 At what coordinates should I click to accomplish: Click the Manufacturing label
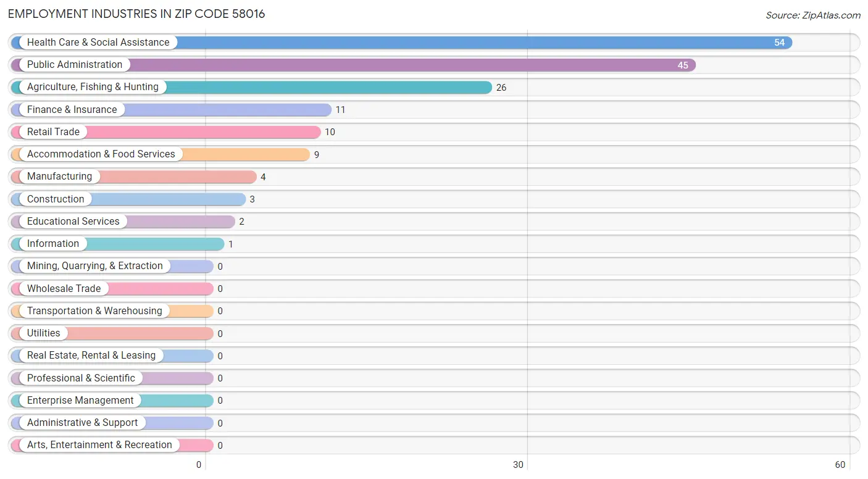[x=59, y=177]
